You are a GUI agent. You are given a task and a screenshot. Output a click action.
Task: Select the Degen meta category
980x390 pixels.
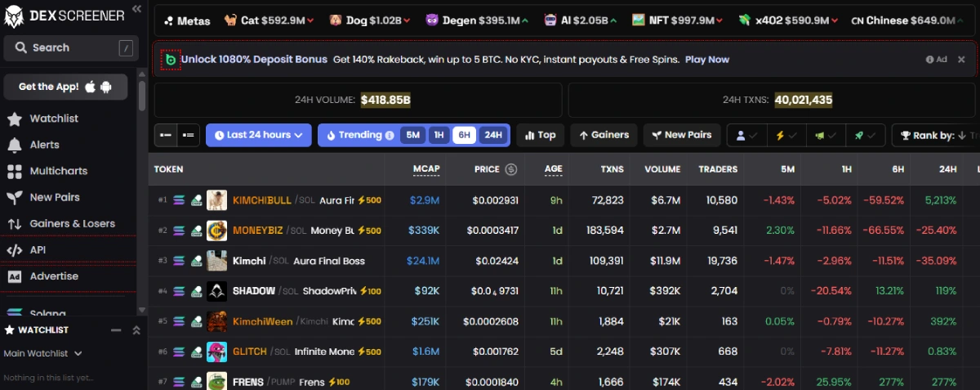[x=477, y=20]
